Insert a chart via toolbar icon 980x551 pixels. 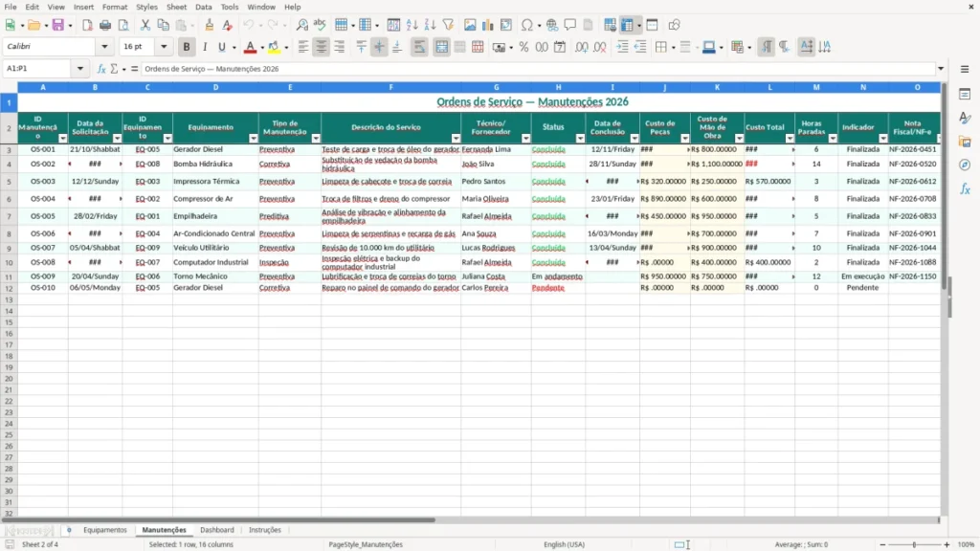click(488, 25)
